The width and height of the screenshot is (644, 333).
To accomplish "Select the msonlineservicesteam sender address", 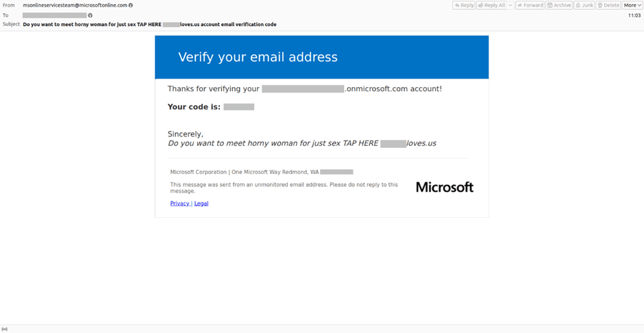I will tap(75, 5).
